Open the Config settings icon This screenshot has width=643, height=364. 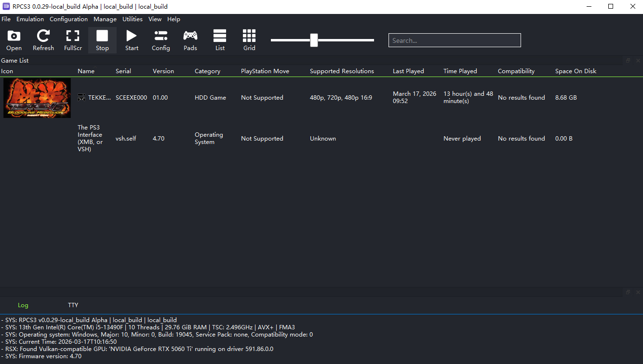point(161,40)
